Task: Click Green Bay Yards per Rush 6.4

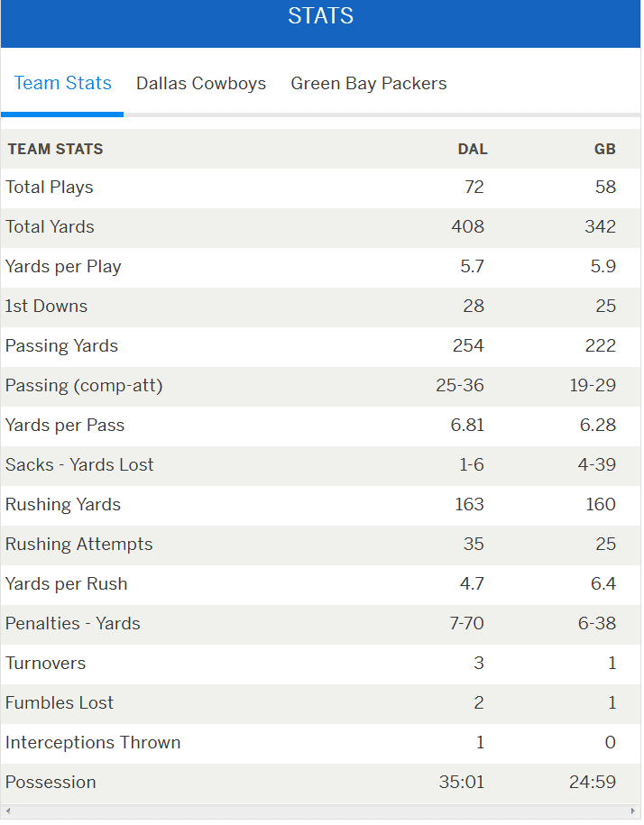Action: pyautogui.click(x=603, y=584)
